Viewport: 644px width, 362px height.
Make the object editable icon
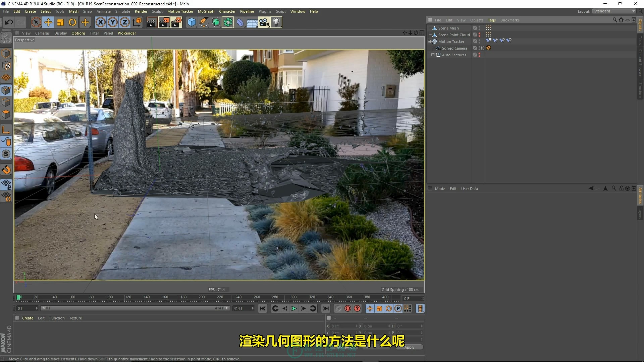click(x=6, y=38)
